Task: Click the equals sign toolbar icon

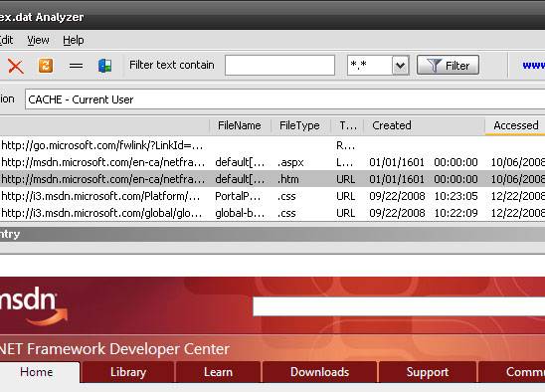Action: tap(76, 66)
